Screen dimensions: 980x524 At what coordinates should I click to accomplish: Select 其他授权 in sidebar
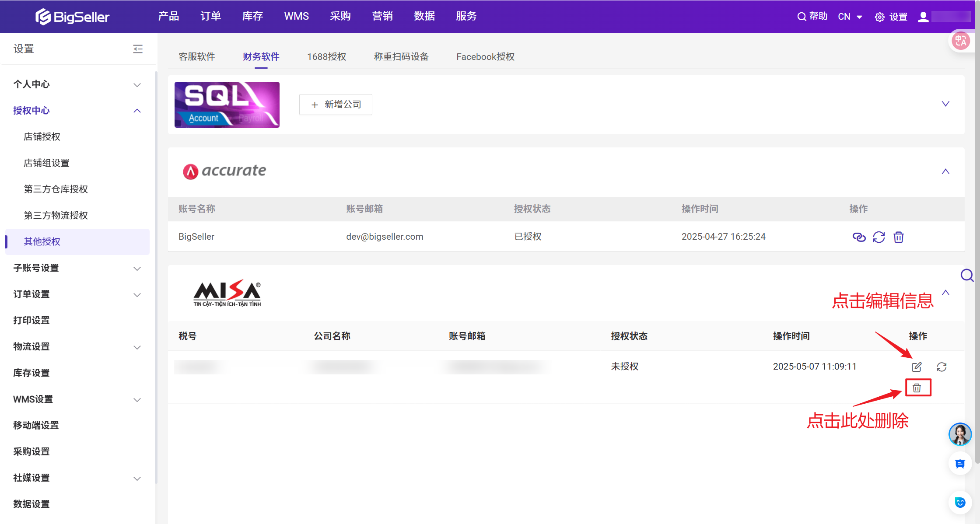point(77,242)
